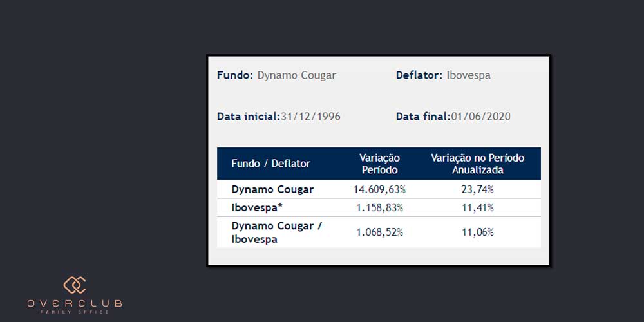The image size is (644, 322).
Task: Click the Variação Período column header
Action: [x=379, y=164]
